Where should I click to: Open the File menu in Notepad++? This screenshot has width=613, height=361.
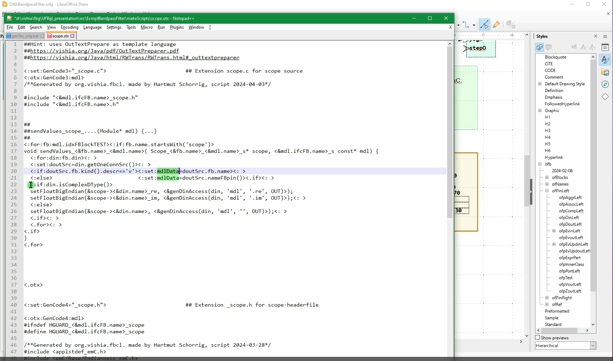pyautogui.click(x=10, y=27)
